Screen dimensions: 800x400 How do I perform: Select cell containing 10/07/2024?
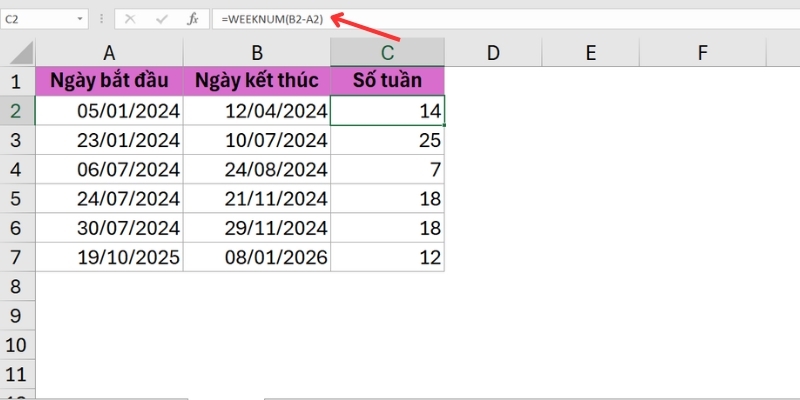(256, 140)
